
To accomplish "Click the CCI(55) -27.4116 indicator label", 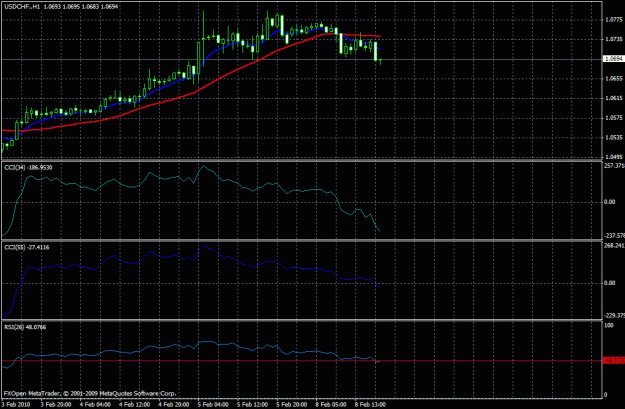I will coord(27,248).
